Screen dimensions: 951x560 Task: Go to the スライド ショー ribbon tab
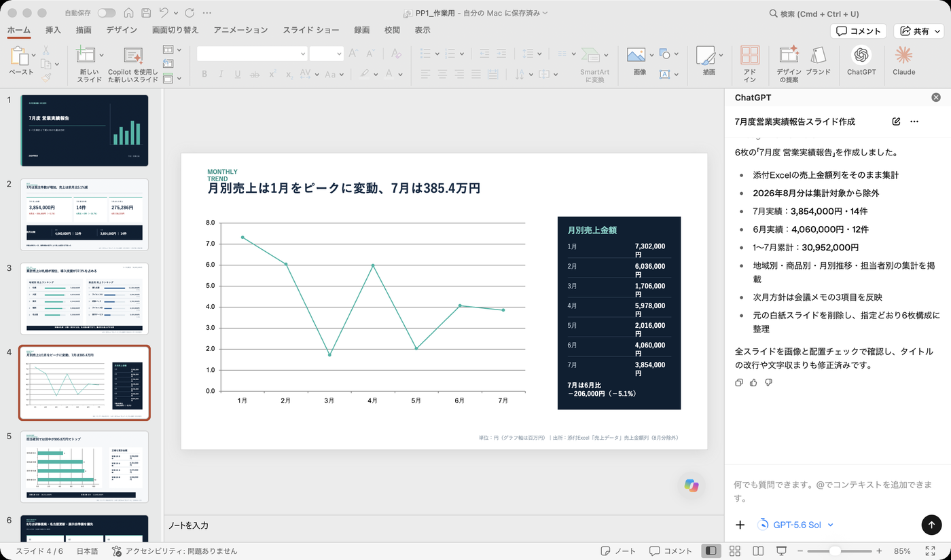311,31
